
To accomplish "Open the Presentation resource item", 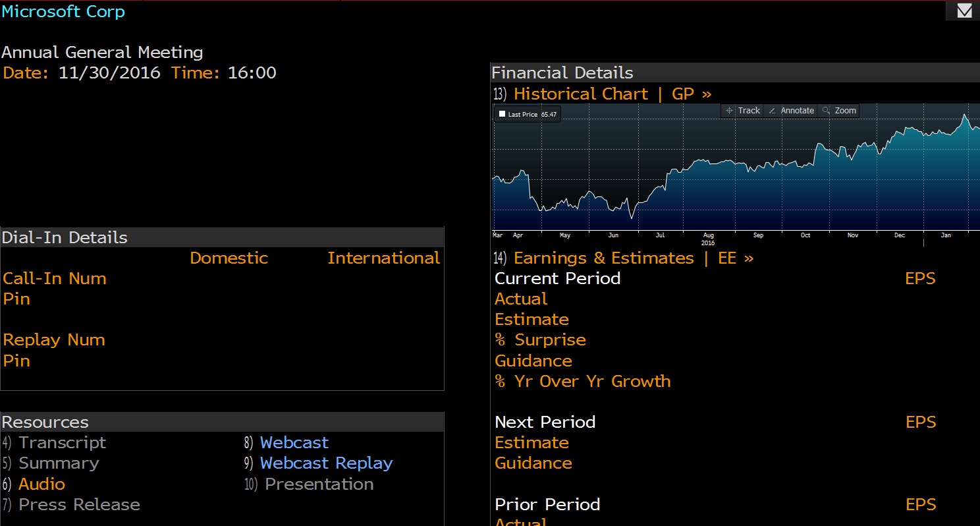I will coord(319,484).
